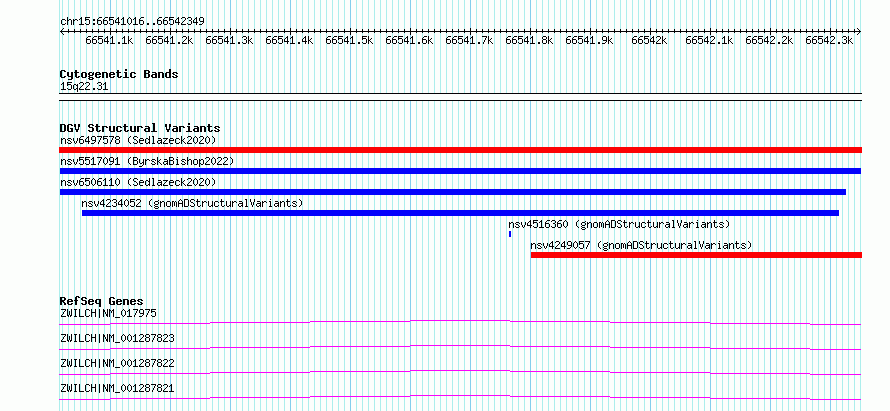This screenshot has width=890, height=411.
Task: Click the 66541.6k ruler tick label
Action: pyautogui.click(x=410, y=41)
